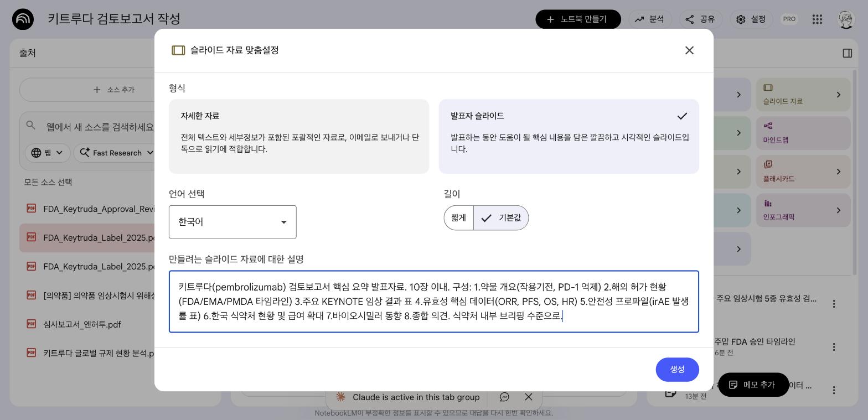Screen dimensions: 868x420
Task: Open the Fast Research dropdown
Action: pos(115,153)
